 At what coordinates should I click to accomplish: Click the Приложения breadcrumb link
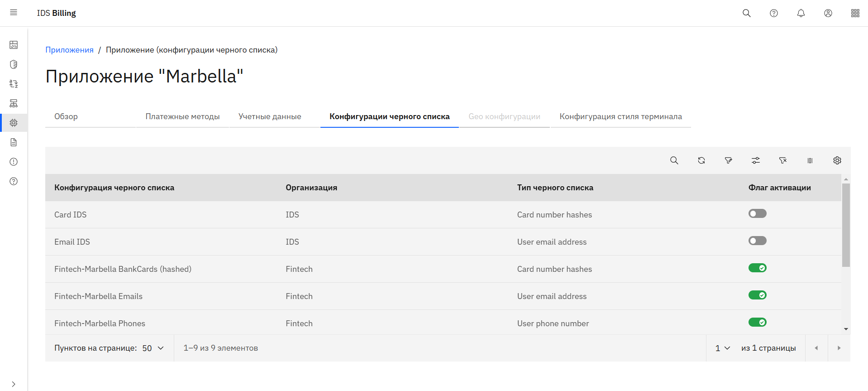click(x=69, y=50)
